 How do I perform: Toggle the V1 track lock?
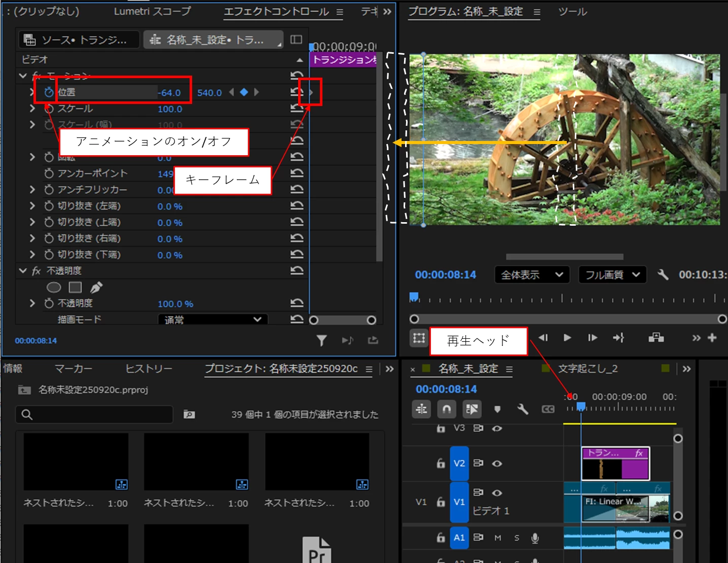coord(441,502)
